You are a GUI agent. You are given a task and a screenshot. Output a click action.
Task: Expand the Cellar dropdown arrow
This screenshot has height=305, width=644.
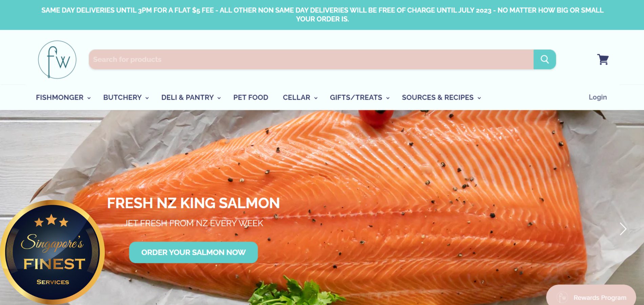coord(316,98)
